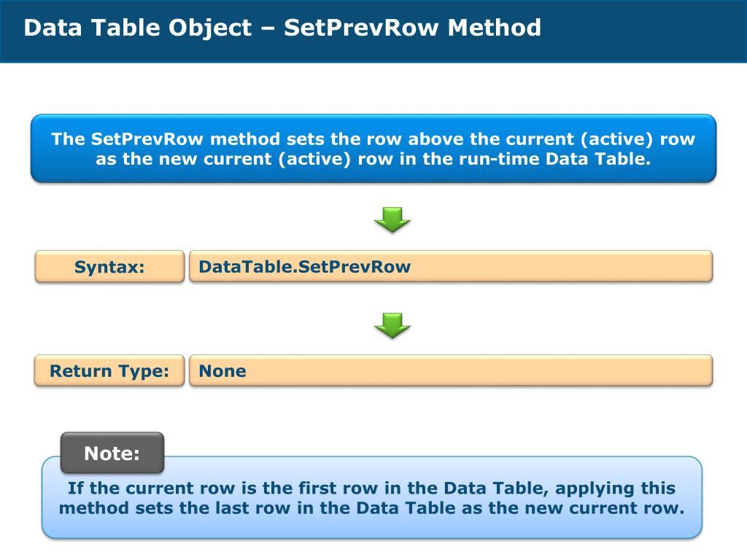The image size is (747, 560).
Task: Click the slide title Data Table Object
Action: coord(138,28)
